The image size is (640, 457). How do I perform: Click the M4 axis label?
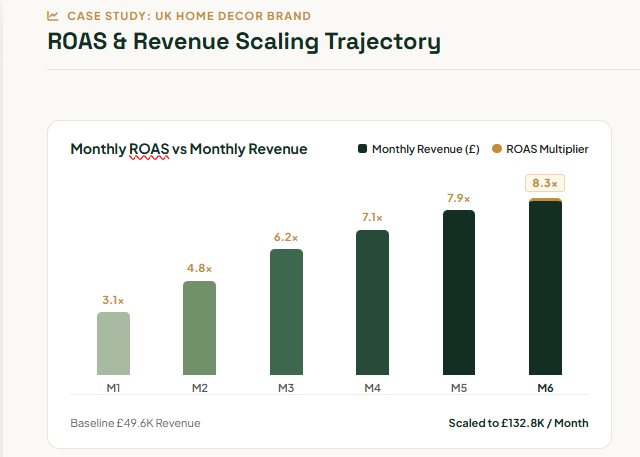pyautogui.click(x=373, y=388)
